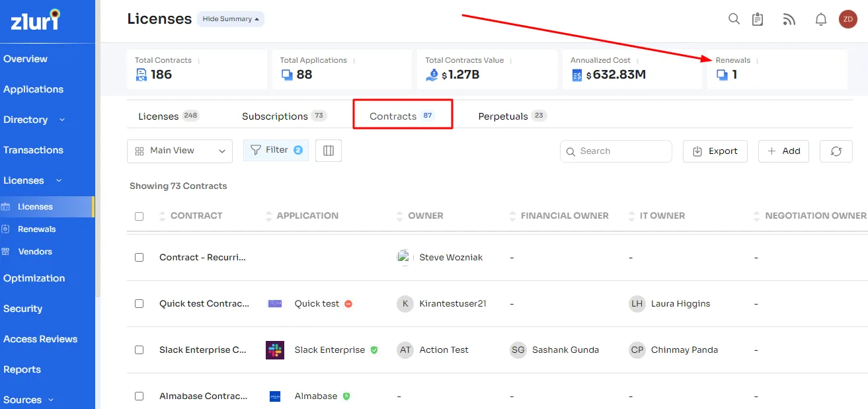
Task: Open Transactions in the sidebar
Action: click(33, 150)
